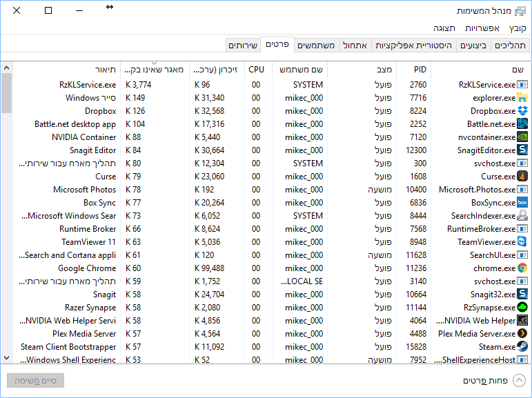
Task: Sort by the תיאור column header
Action: point(67,70)
